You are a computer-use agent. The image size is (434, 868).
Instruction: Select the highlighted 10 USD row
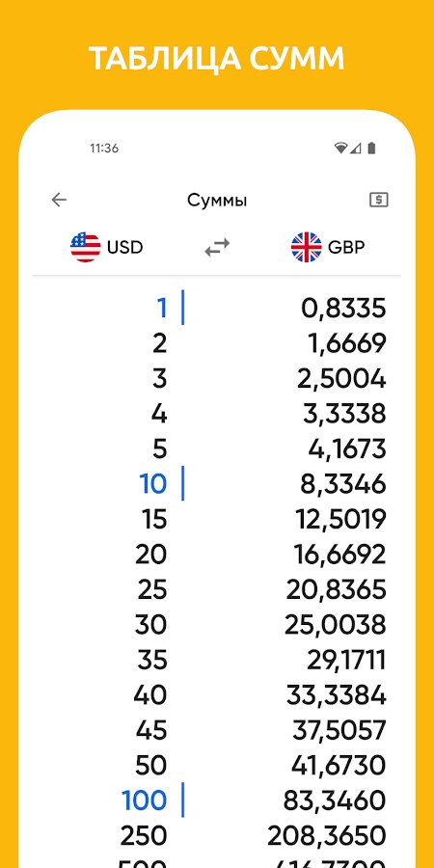217,484
